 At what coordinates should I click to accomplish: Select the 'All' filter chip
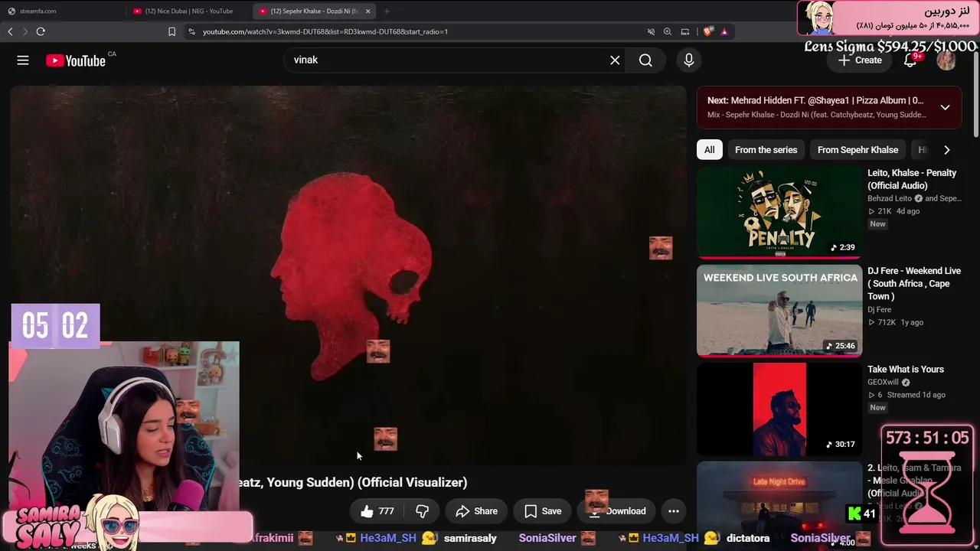point(709,150)
